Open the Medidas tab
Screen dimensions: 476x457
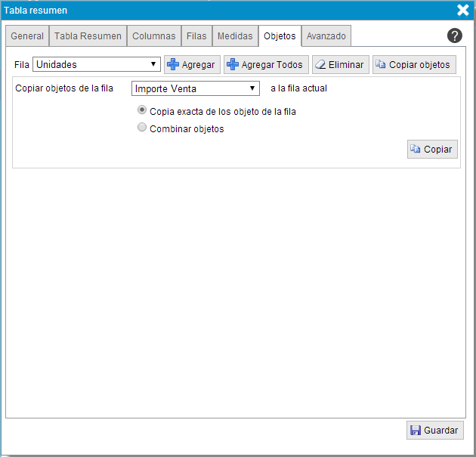pyautogui.click(x=234, y=36)
